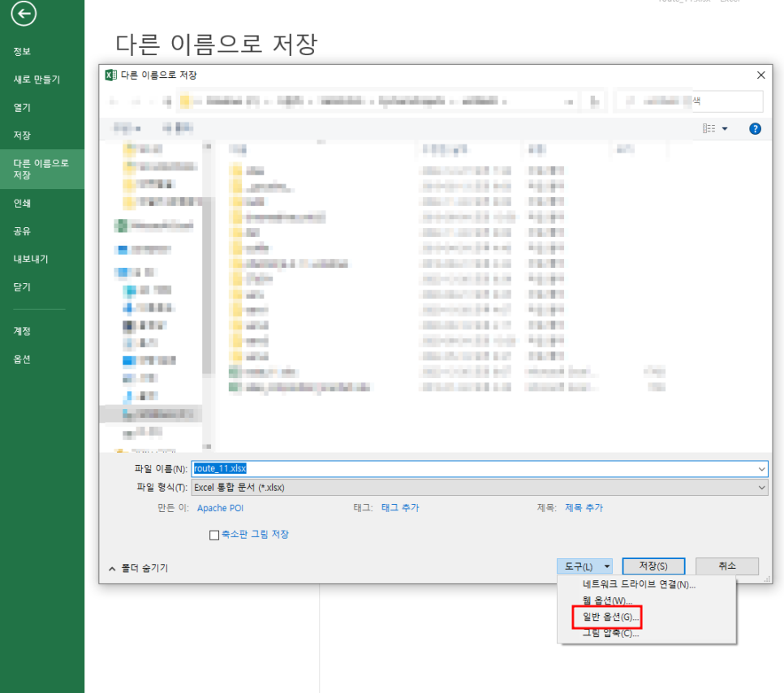The height and width of the screenshot is (693, 784).
Task: Select 새로 만들기 in the sidebar
Action: click(37, 80)
